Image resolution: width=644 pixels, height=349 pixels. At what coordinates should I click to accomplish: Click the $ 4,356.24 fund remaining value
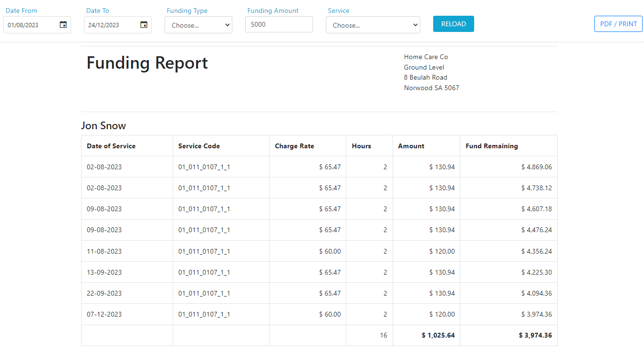click(x=537, y=251)
